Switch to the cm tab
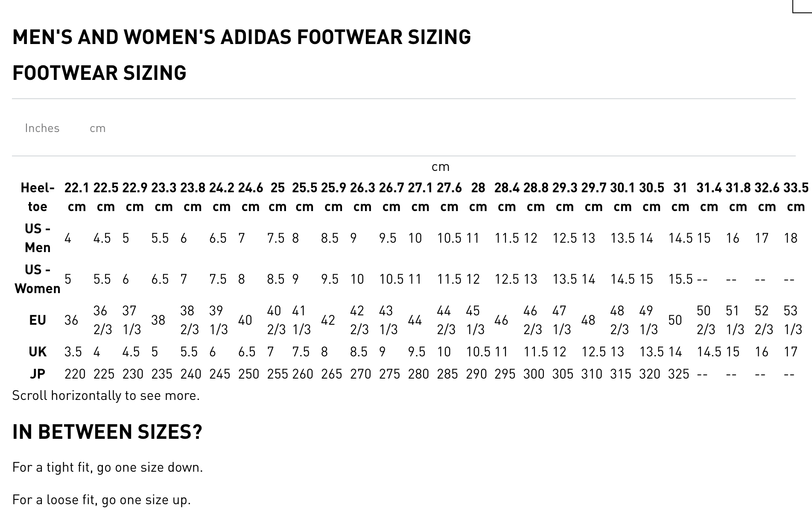 coord(97,128)
